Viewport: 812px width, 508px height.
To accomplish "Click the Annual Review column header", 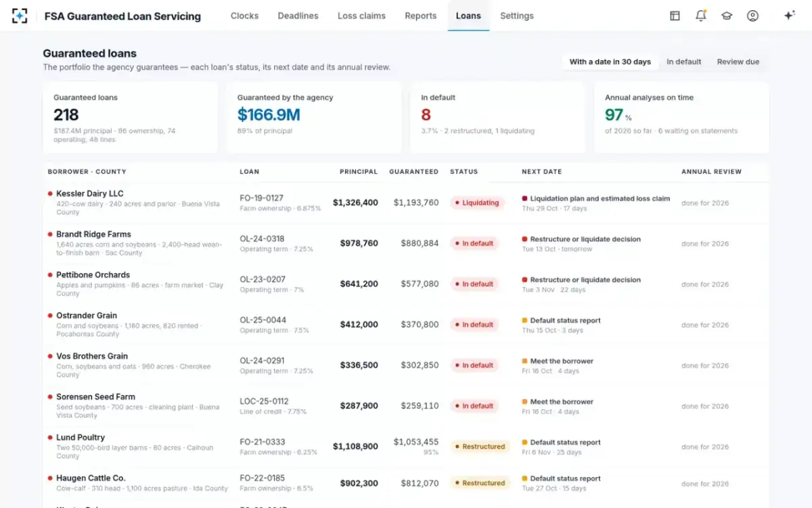I will point(711,172).
